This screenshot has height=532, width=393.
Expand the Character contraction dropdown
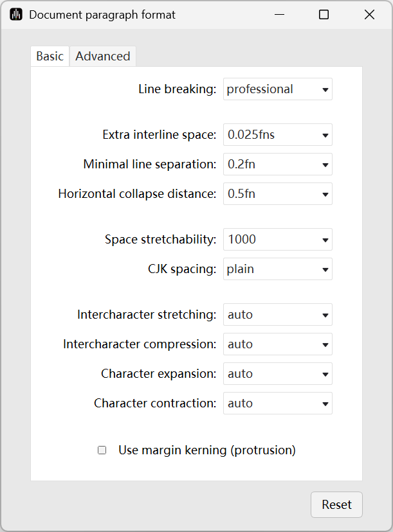coord(325,404)
